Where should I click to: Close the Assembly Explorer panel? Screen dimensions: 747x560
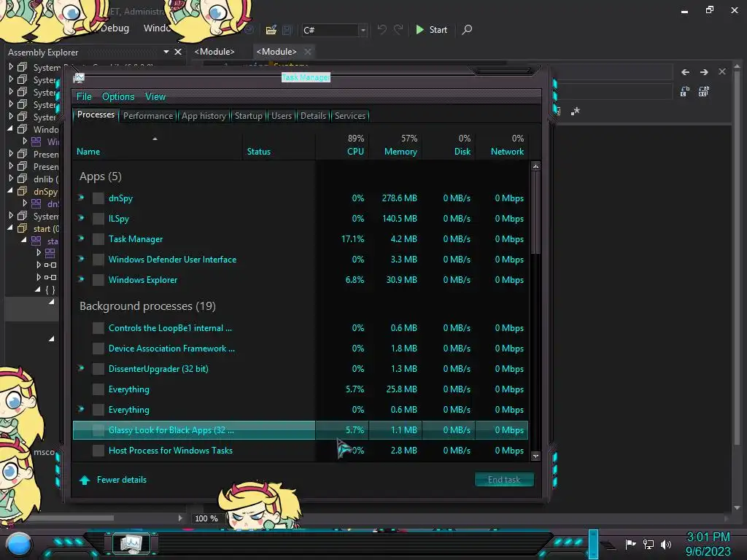(x=178, y=52)
